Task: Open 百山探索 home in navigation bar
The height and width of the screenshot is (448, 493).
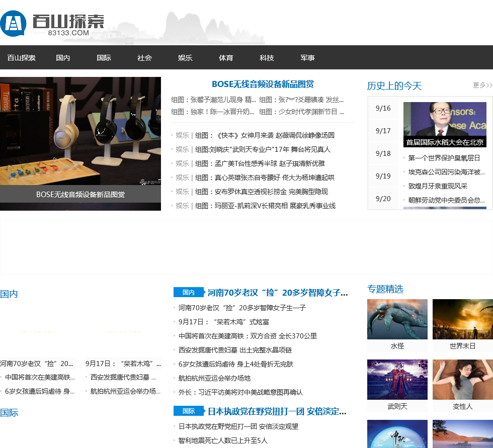Action: pos(21,58)
